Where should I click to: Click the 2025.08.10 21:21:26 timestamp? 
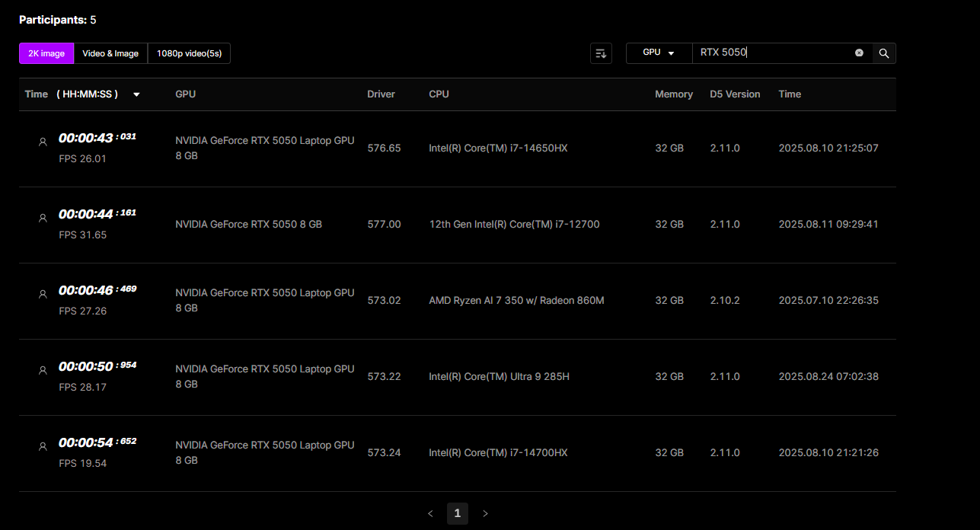[x=828, y=453]
